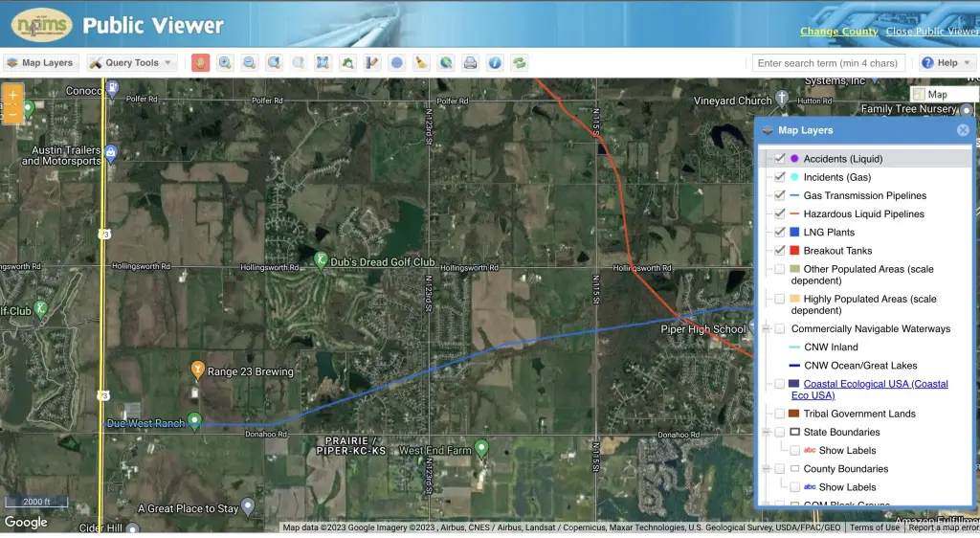
Task: Uncheck the Breakout Tanks layer checkbox
Action: 780,251
